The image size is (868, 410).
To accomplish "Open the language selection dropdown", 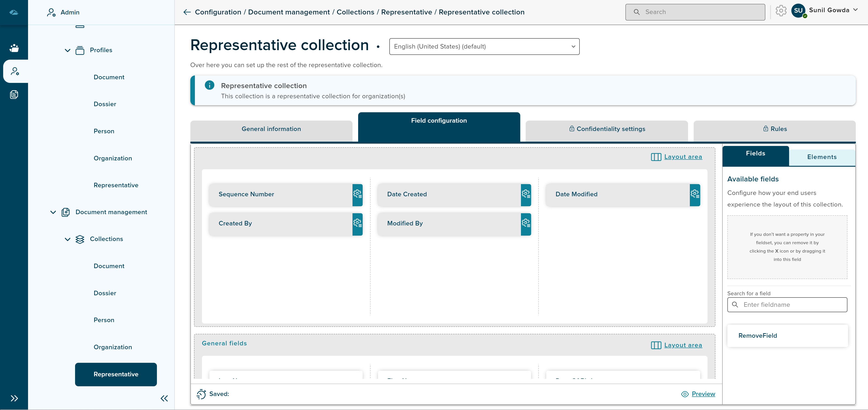I will tap(484, 47).
